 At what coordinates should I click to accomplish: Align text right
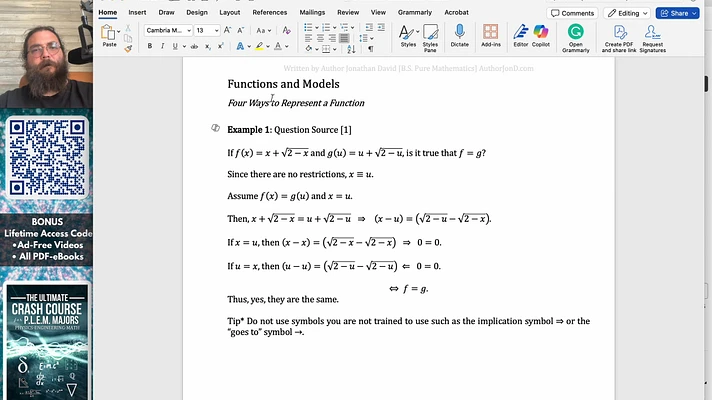[332, 38]
